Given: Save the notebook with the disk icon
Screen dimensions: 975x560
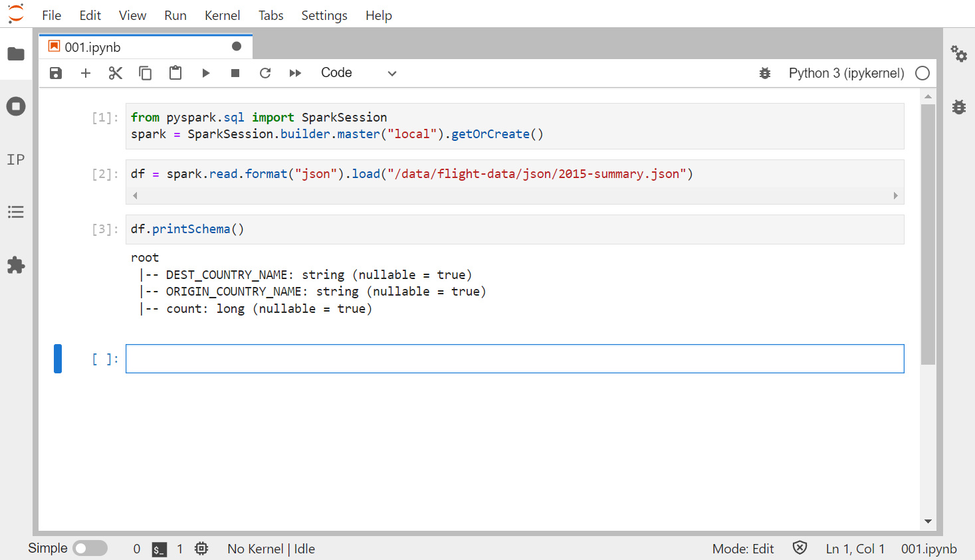Looking at the screenshot, I should 56,73.
